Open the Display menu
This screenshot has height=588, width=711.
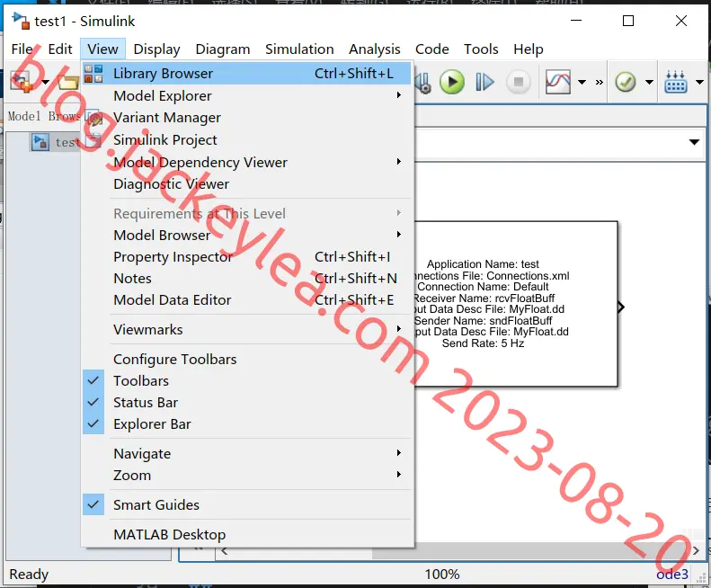(156, 49)
